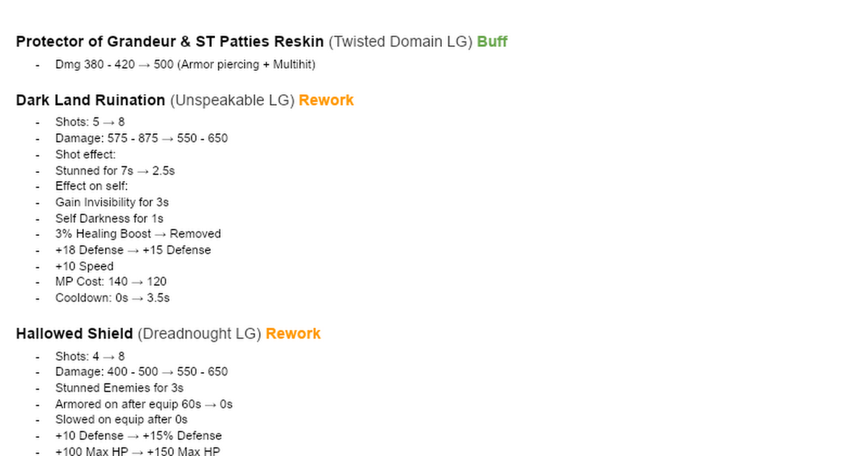
Task: Click the Self Darkness for 1s line
Action: click(x=109, y=218)
